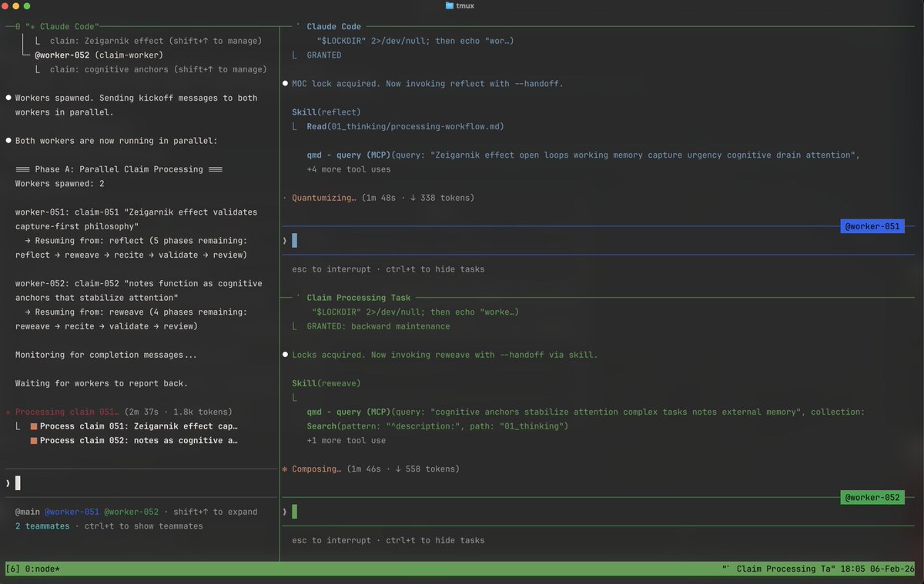
Task: Click the bullet before 'Locks acquired. Now invoking reweave'
Action: 285,355
